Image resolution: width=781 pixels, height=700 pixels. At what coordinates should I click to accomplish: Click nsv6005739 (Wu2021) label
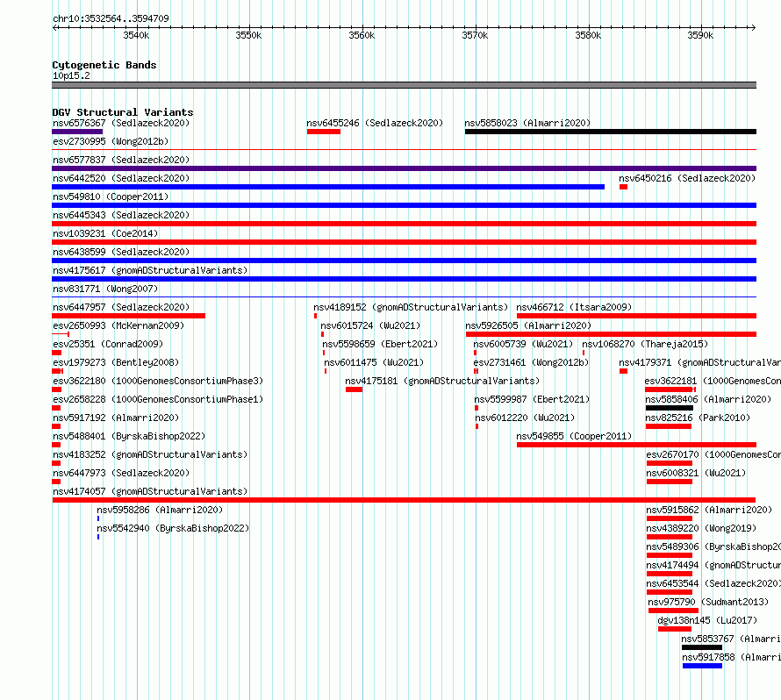[523, 344]
